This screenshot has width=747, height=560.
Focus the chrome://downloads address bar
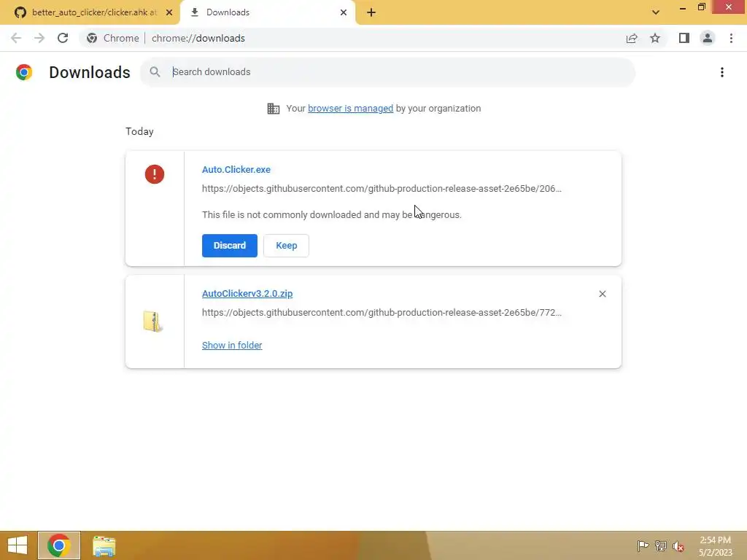click(352, 38)
